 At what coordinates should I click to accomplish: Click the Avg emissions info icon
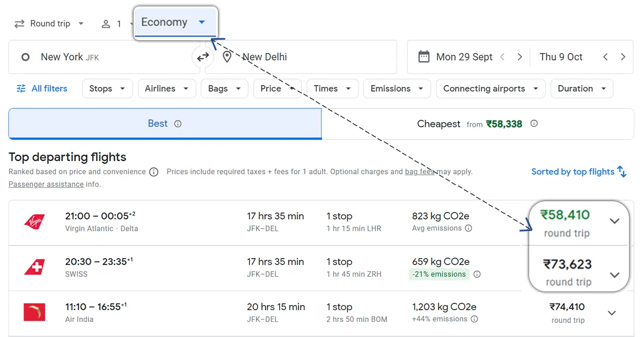click(469, 229)
